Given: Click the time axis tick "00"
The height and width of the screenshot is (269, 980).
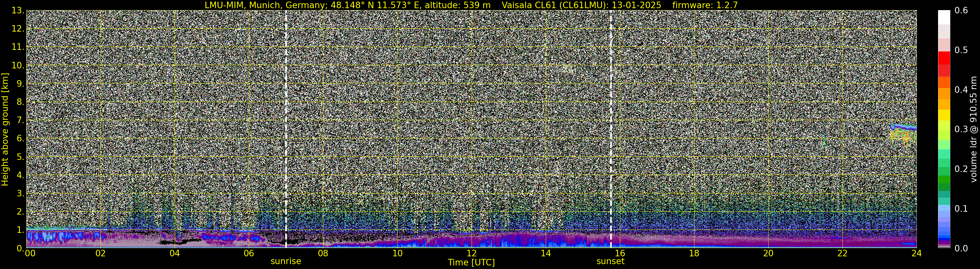Looking at the screenshot, I should [x=30, y=253].
